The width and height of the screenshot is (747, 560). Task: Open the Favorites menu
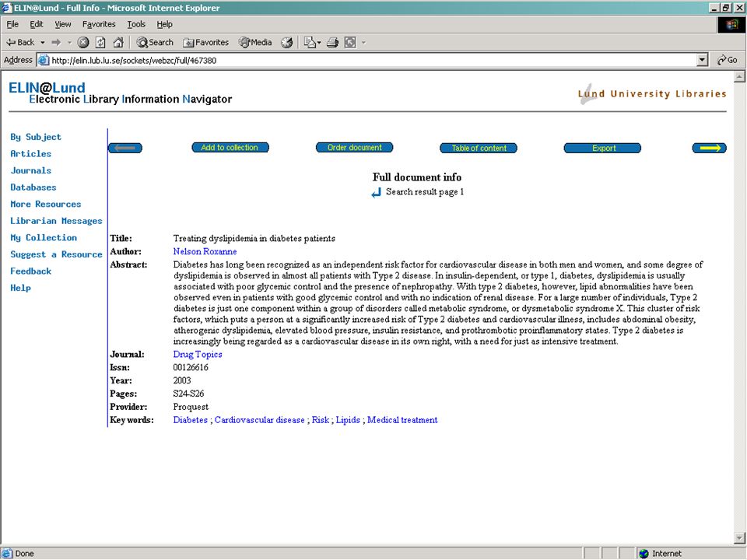pyautogui.click(x=99, y=24)
